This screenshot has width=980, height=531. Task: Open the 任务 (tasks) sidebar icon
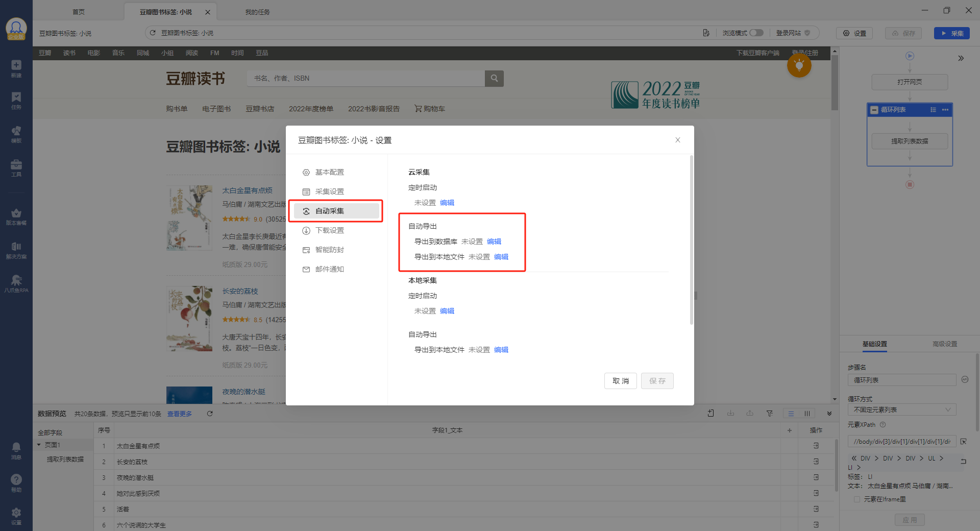(16, 101)
